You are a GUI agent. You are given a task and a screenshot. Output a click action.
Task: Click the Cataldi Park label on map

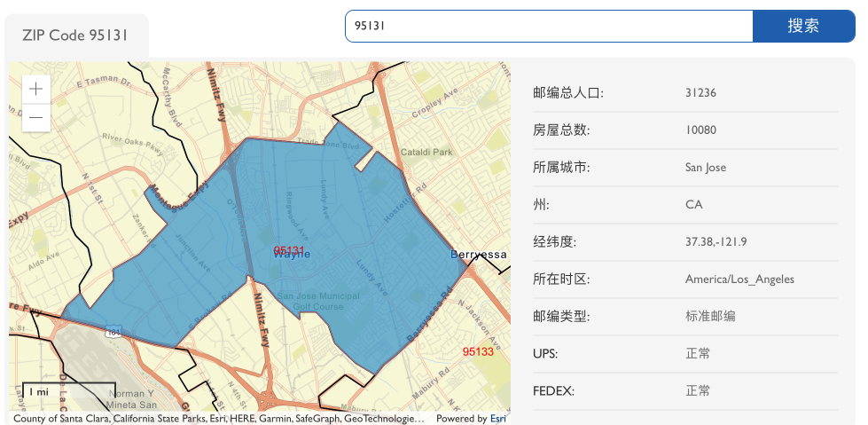[426, 152]
